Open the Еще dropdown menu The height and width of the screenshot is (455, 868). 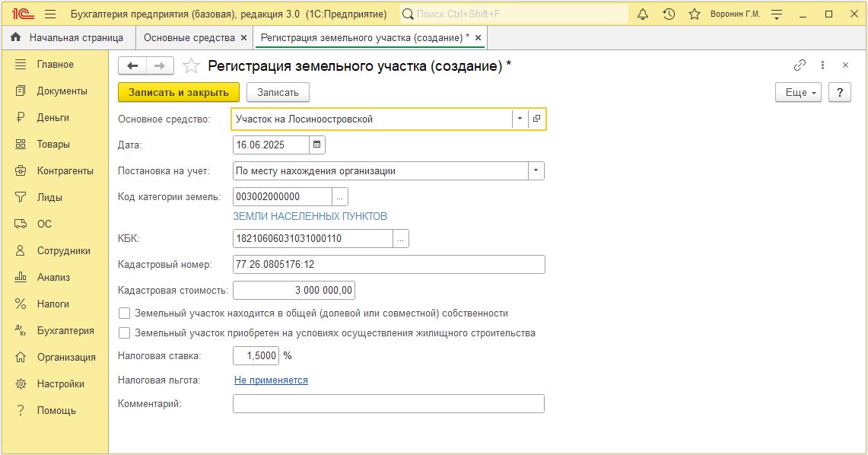tap(798, 92)
